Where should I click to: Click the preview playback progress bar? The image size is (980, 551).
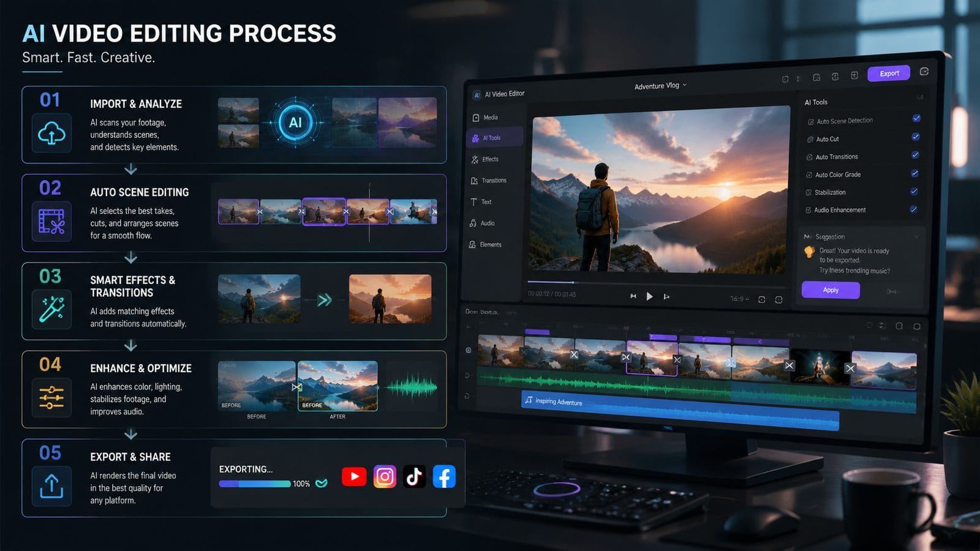(x=656, y=284)
